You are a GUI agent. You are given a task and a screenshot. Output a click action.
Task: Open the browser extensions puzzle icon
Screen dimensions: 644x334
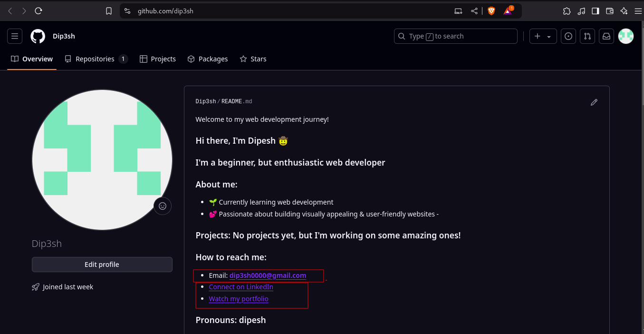567,10
